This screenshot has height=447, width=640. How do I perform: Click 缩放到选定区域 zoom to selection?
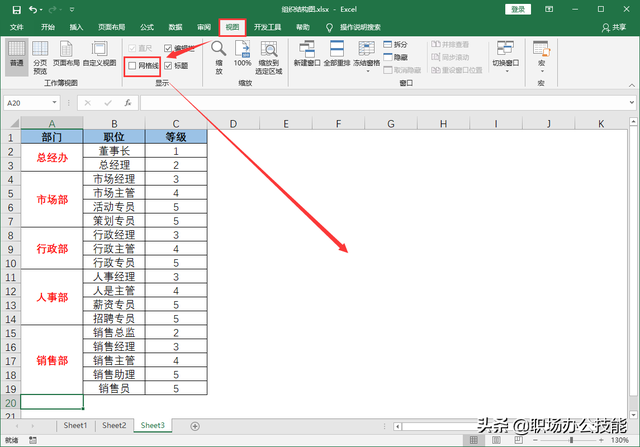[x=269, y=57]
